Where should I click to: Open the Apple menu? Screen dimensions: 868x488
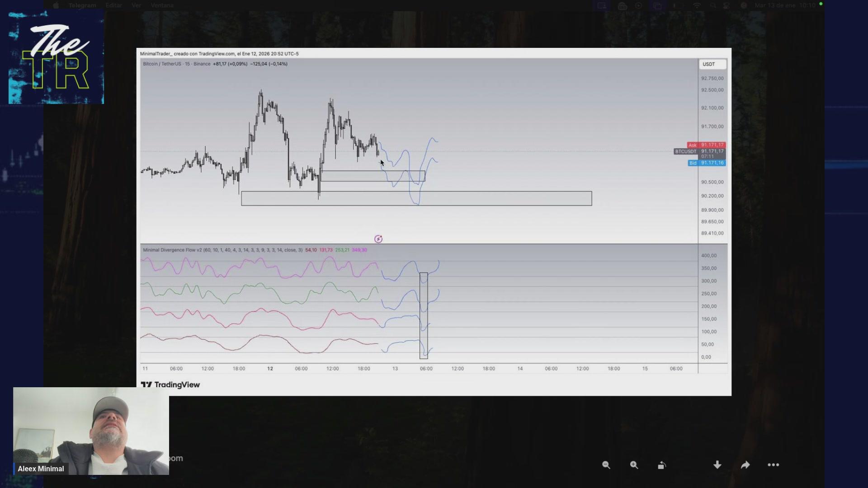[56, 5]
